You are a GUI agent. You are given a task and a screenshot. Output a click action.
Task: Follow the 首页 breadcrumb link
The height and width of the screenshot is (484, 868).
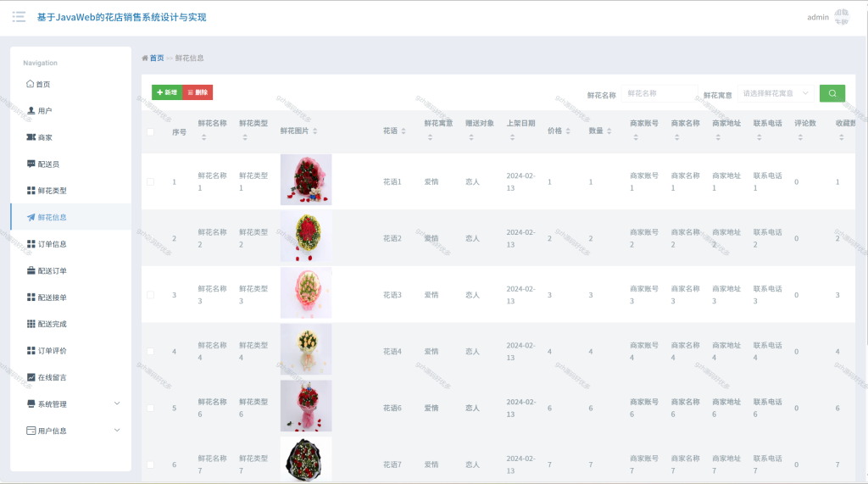[157, 58]
